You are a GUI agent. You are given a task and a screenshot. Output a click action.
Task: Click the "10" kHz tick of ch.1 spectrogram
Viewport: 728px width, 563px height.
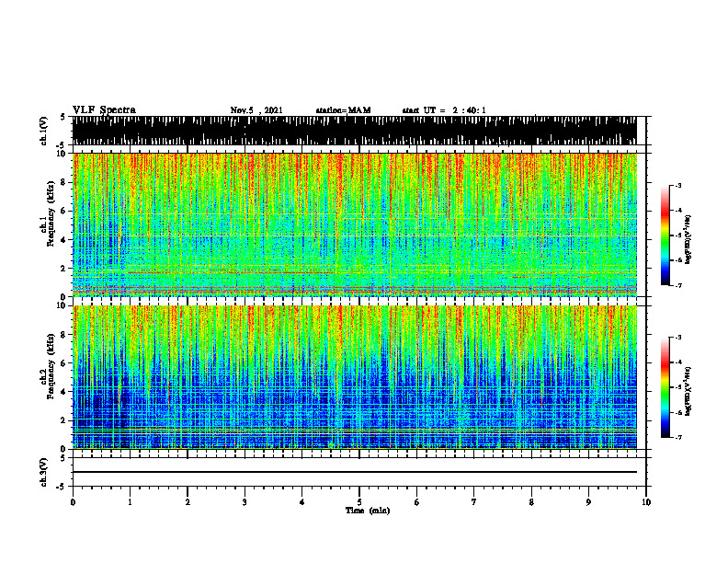[63, 154]
